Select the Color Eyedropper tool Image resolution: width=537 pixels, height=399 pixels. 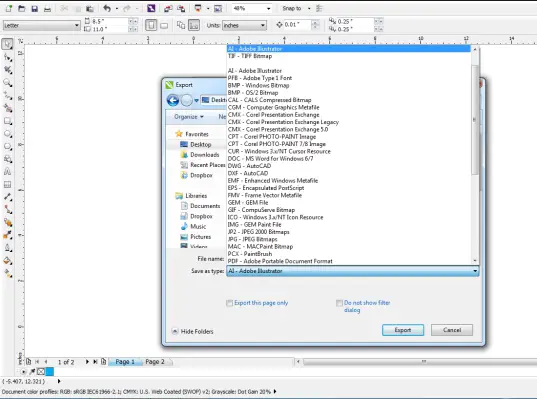8,235
